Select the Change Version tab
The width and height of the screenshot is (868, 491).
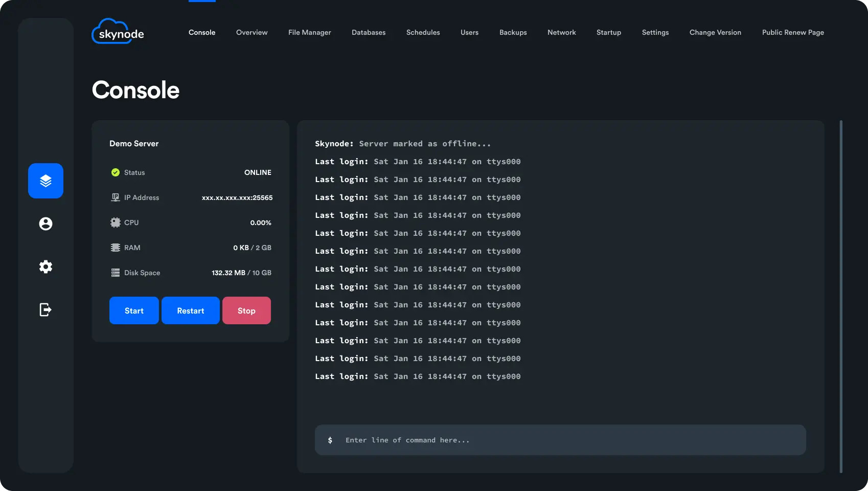[x=715, y=32]
